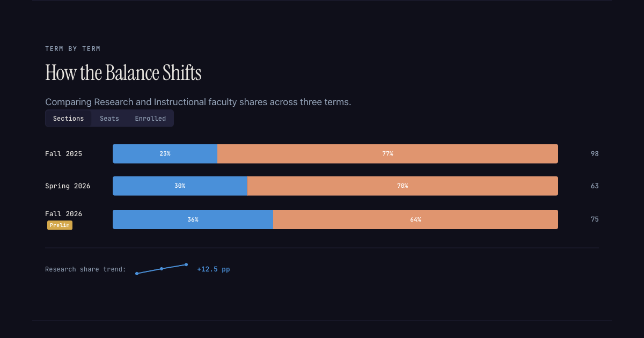This screenshot has width=644, height=338.
Task: Click the total count 98 for Fall 2025
Action: [x=595, y=153]
